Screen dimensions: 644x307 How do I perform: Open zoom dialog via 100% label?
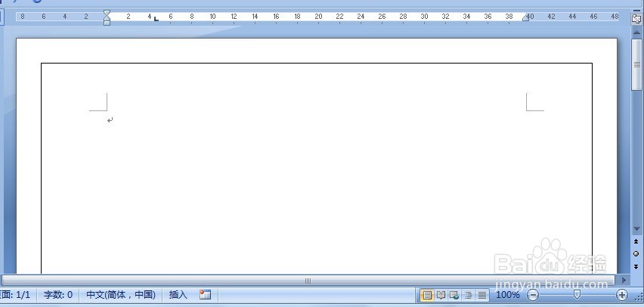tap(508, 295)
